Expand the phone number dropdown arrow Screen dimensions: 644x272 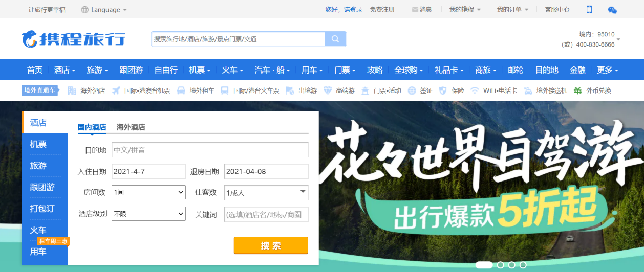coord(618,39)
